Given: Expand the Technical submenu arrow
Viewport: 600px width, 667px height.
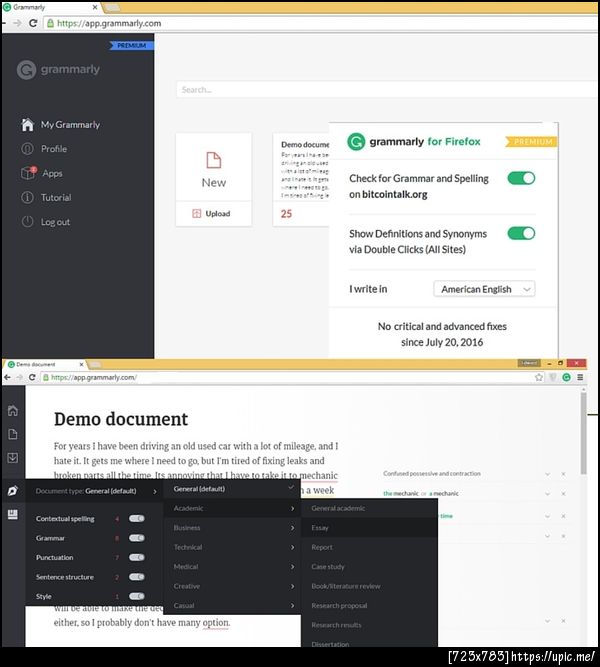Looking at the screenshot, I should 292,547.
